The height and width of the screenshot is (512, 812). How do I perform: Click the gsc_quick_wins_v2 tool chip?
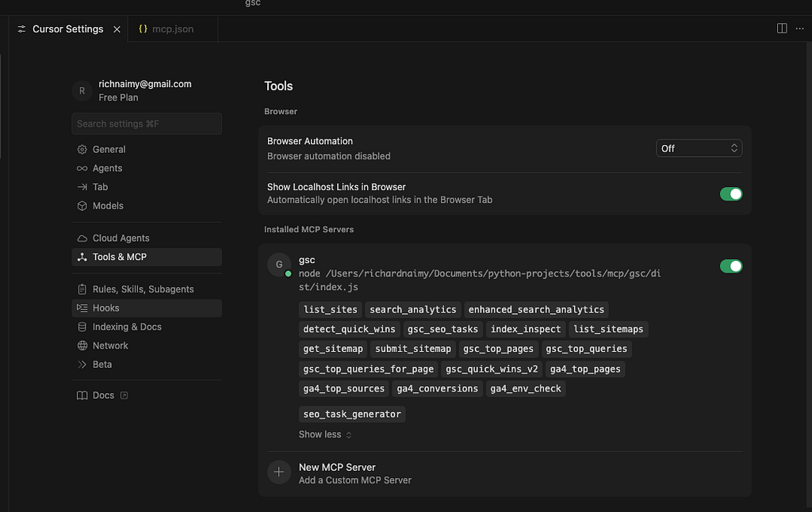click(492, 369)
